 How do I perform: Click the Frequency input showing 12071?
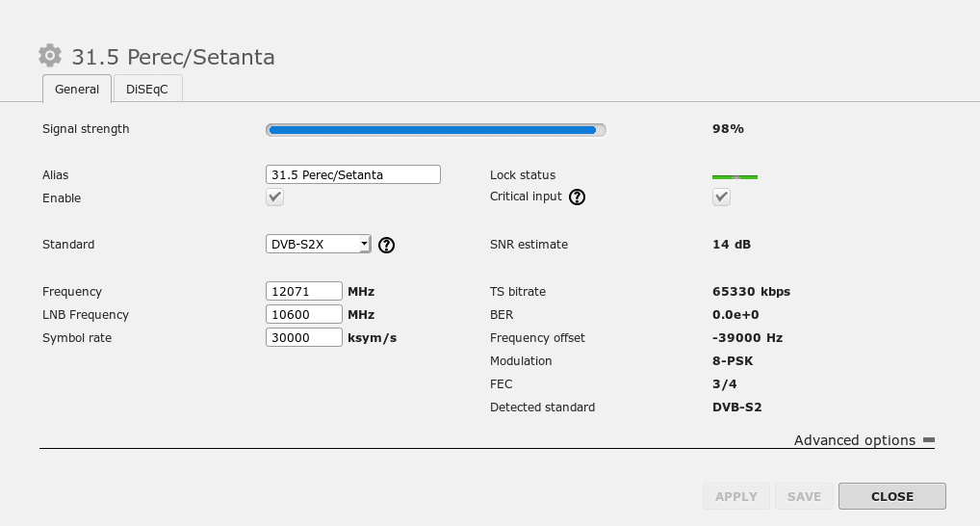pos(303,291)
